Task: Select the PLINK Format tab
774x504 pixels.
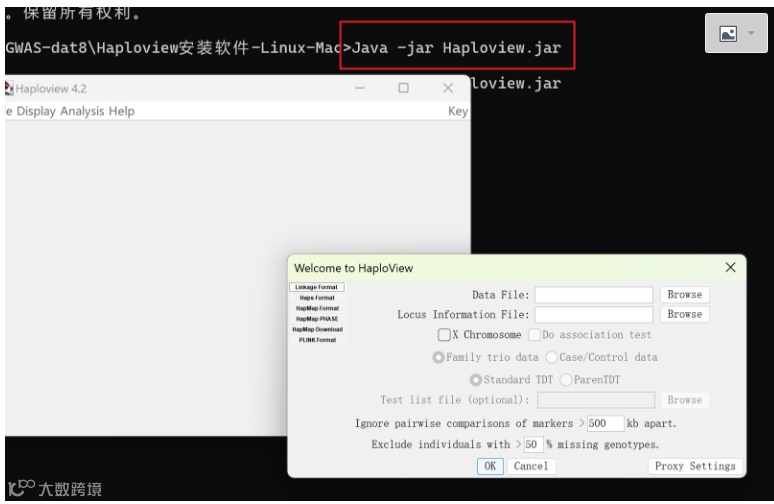Action: [x=317, y=340]
